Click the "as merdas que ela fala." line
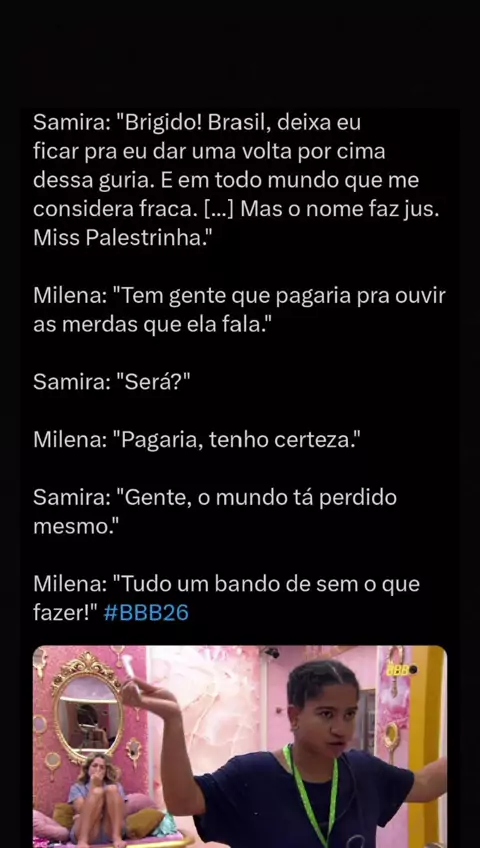This screenshot has width=480, height=848. pyautogui.click(x=152, y=324)
